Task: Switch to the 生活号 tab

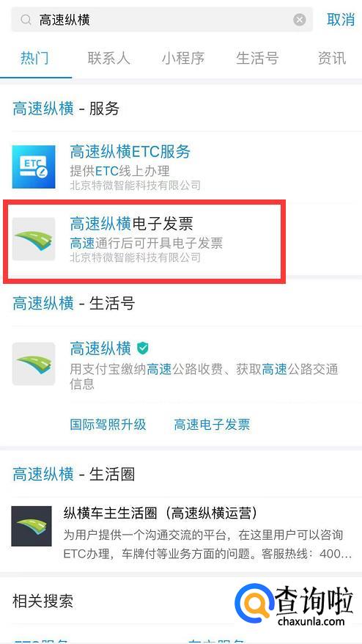Action: click(x=257, y=58)
